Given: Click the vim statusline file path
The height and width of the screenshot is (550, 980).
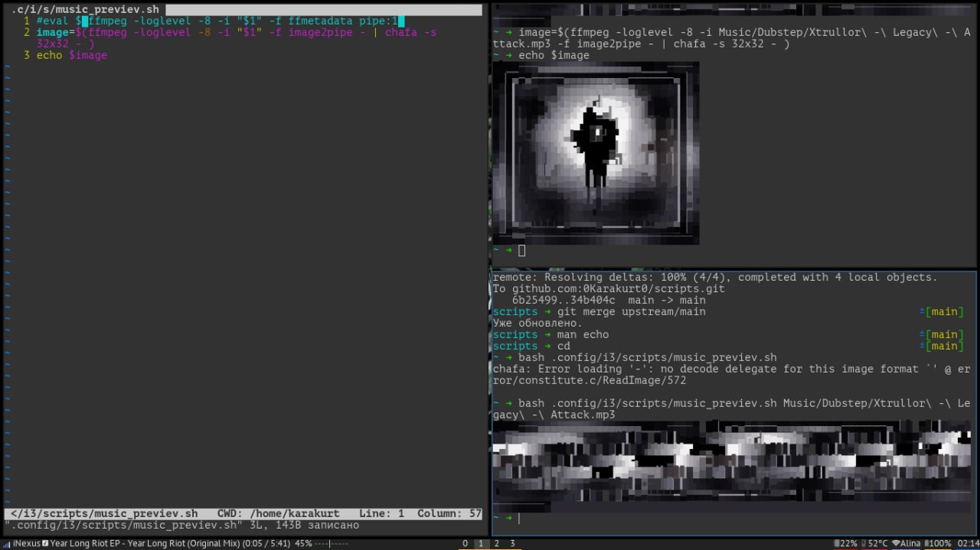Looking at the screenshot, I should pyautogui.click(x=104, y=514).
